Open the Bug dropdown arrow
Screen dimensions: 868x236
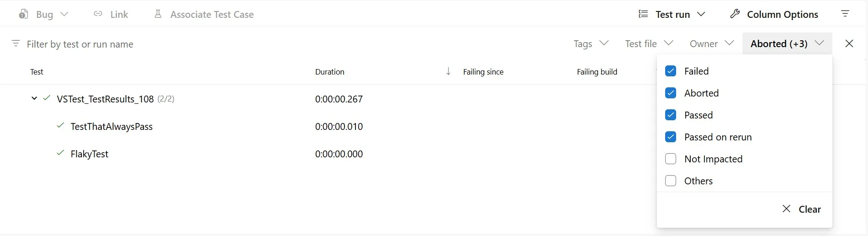[x=64, y=14]
